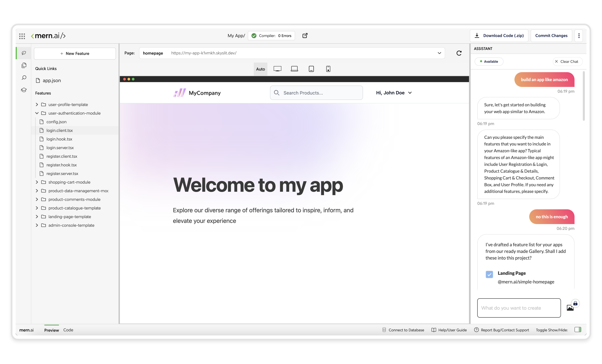
Task: Switch preview to mobile phone view
Action: [x=328, y=69]
